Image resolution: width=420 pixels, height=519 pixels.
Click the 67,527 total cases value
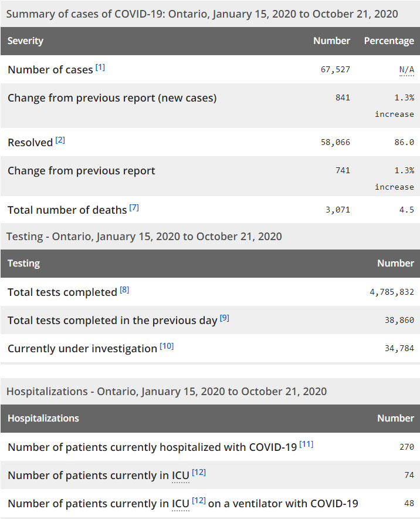click(335, 70)
